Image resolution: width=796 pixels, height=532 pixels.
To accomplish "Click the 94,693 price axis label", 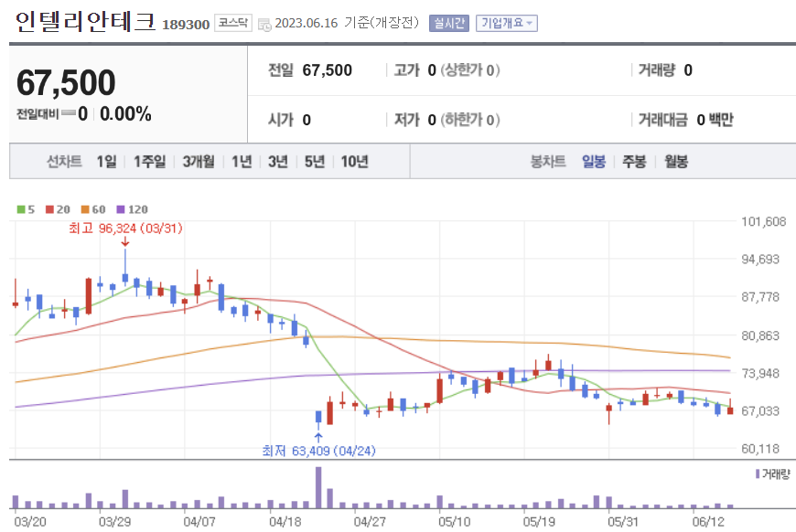I will (x=760, y=260).
